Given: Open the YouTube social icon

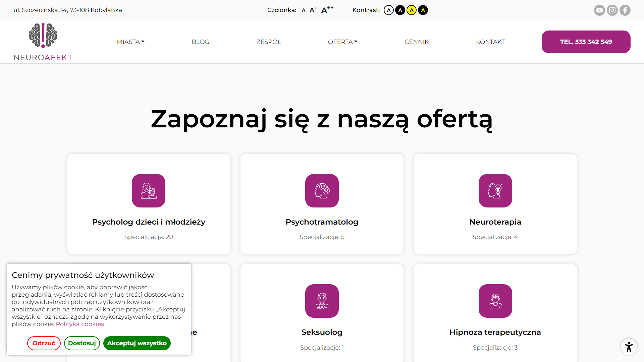Looking at the screenshot, I should point(599,10).
